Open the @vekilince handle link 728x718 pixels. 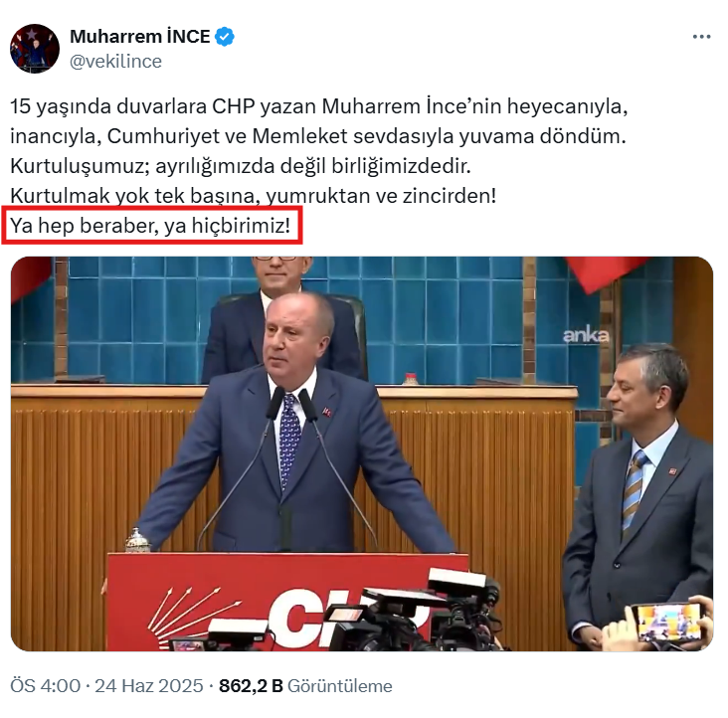tap(115, 62)
